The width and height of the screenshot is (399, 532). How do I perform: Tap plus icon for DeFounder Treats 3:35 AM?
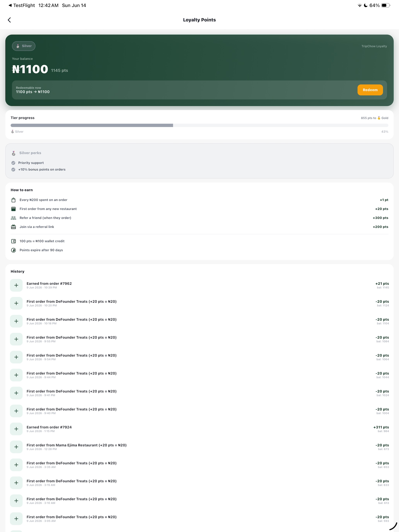point(16,465)
